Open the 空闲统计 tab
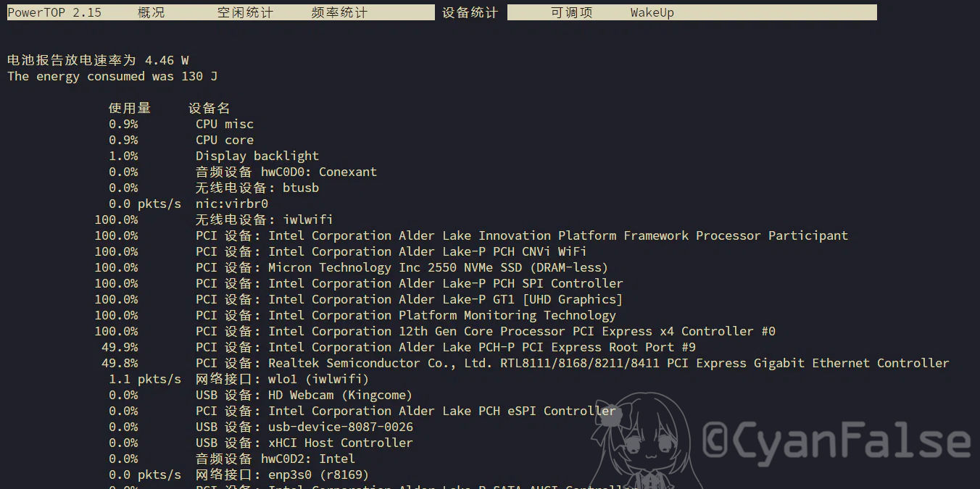980x489 pixels. [245, 12]
